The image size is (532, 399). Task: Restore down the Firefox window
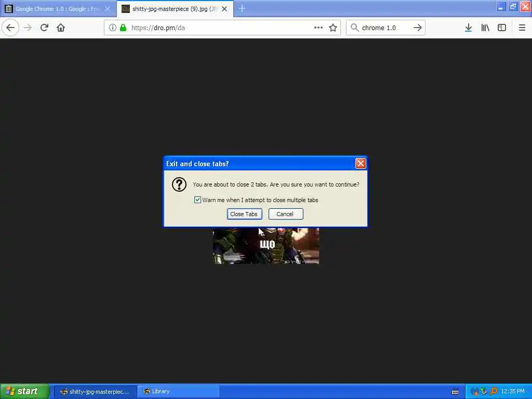coord(513,7)
